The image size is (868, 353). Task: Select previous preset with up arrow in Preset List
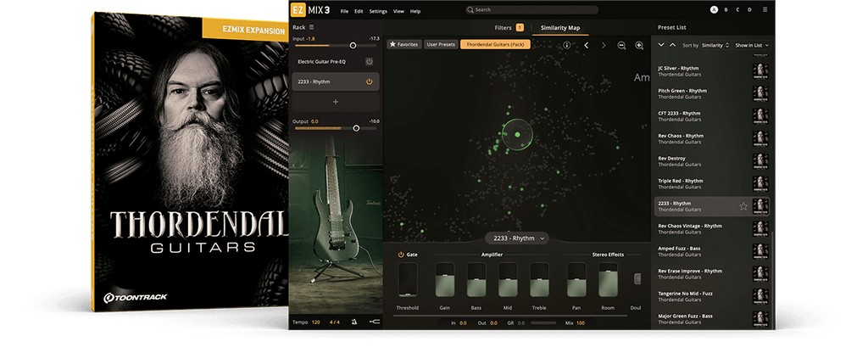tap(672, 45)
